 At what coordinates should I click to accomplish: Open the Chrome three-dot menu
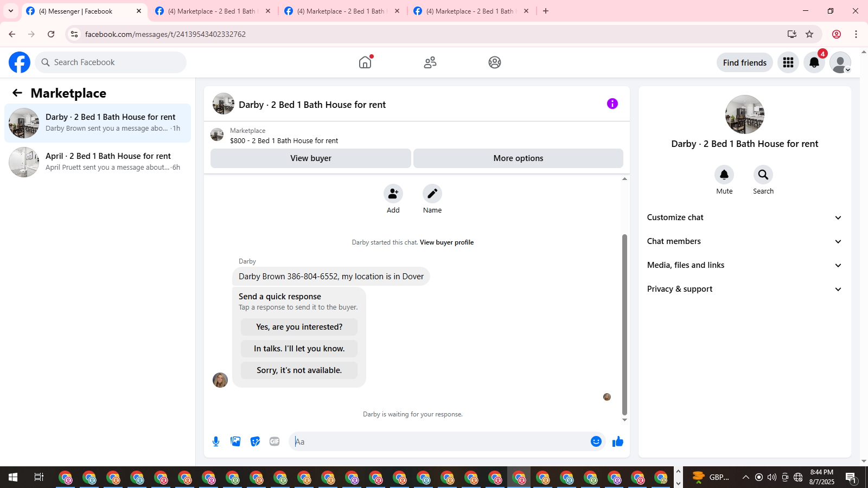pyautogui.click(x=856, y=34)
